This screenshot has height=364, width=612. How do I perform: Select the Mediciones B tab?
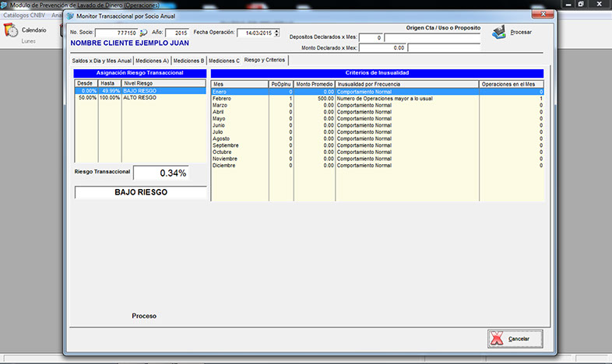[188, 60]
